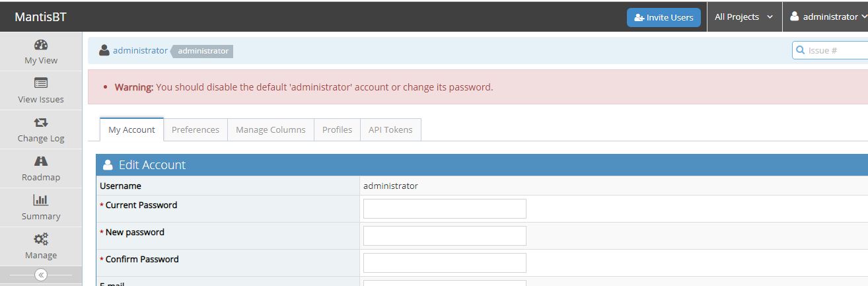Switch to the Preferences tab

click(196, 129)
